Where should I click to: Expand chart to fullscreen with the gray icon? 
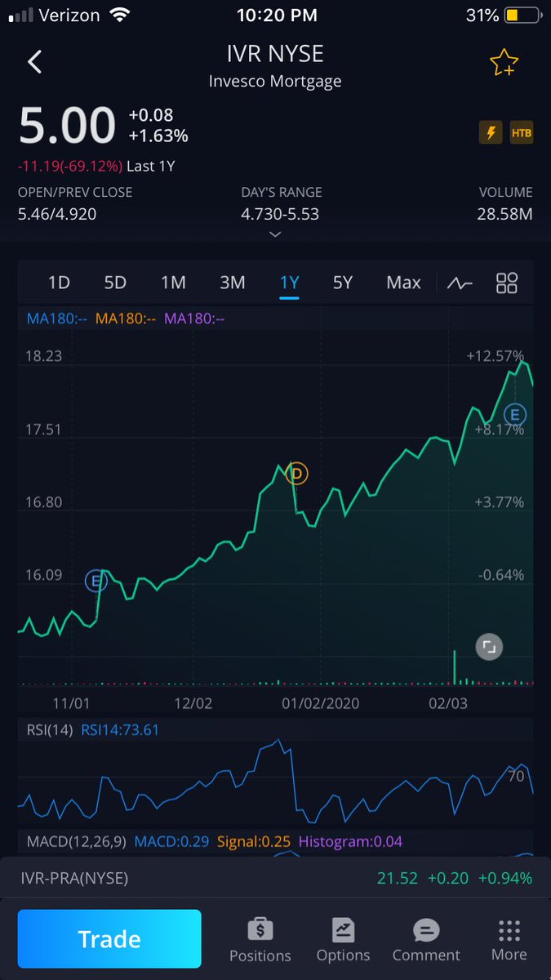(488, 647)
